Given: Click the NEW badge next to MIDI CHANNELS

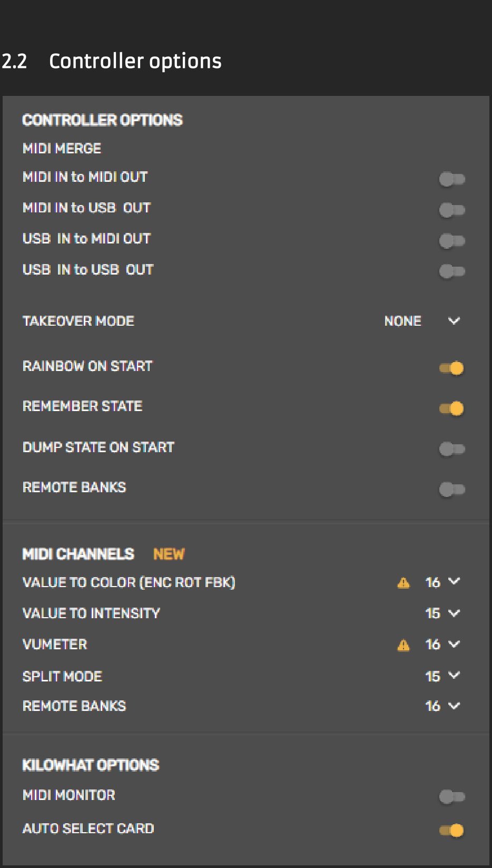Looking at the screenshot, I should pos(169,554).
